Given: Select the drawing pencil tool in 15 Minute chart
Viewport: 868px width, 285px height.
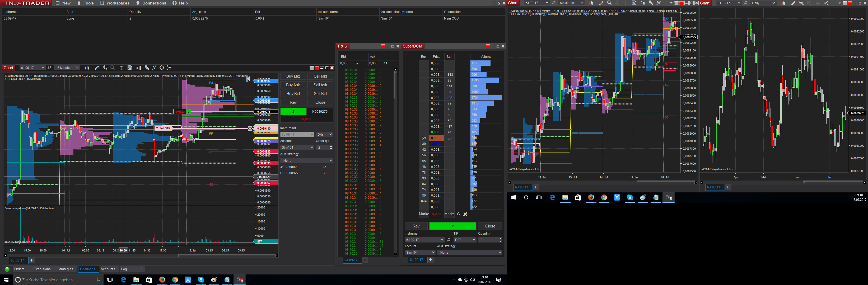Looking at the screenshot, I should tap(97, 68).
